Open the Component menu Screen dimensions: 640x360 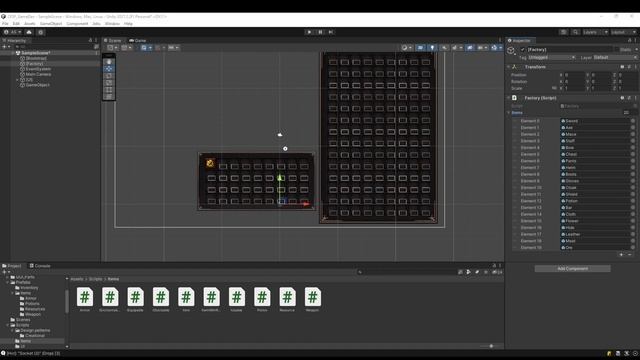[77, 24]
